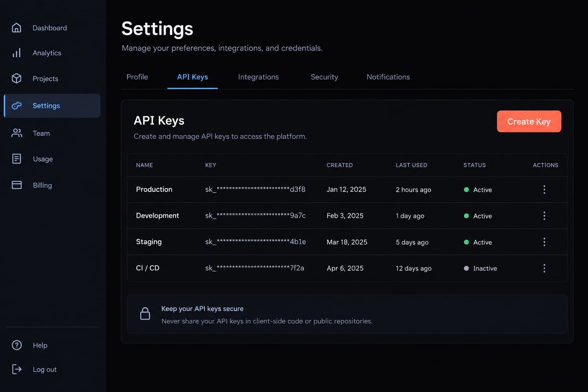Click the STATUS column header
The image size is (588, 392).
pos(474,165)
